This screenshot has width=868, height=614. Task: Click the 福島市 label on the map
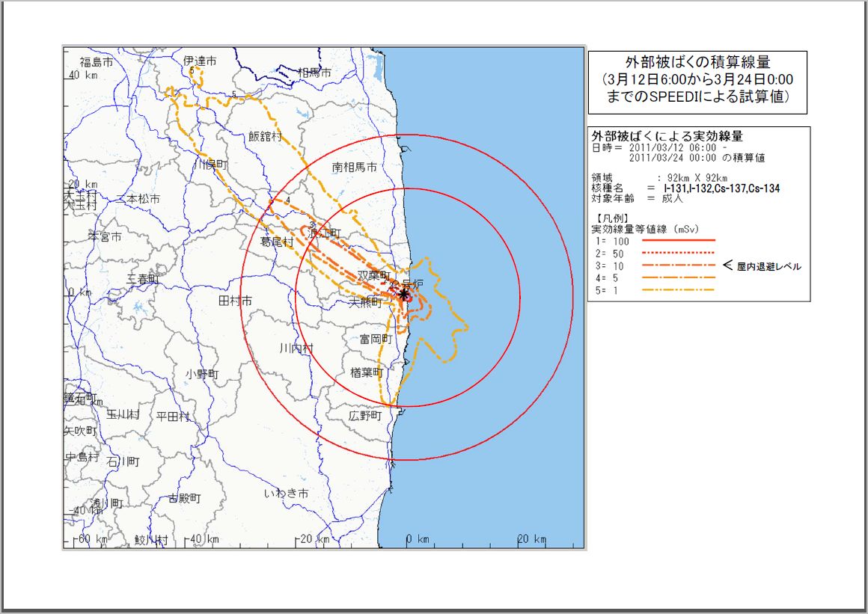(97, 62)
